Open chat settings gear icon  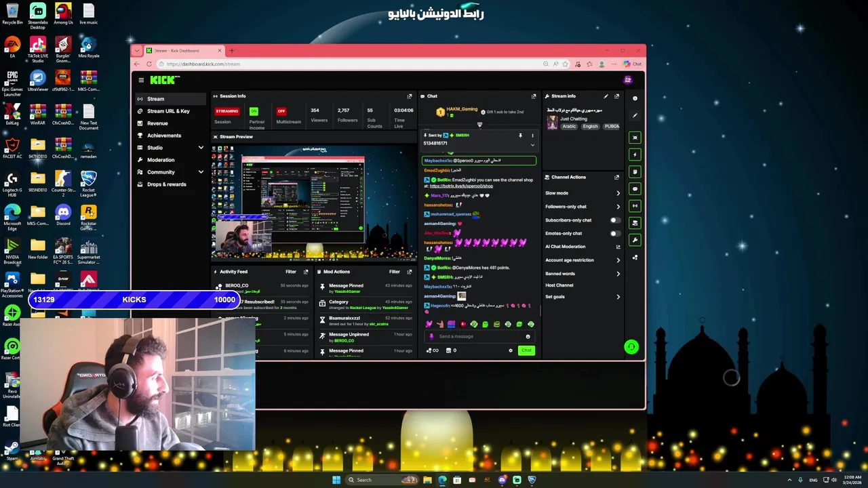point(511,350)
